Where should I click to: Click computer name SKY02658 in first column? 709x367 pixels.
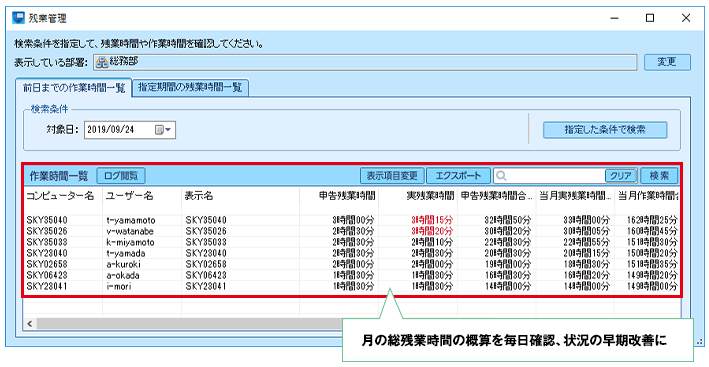coord(47,264)
